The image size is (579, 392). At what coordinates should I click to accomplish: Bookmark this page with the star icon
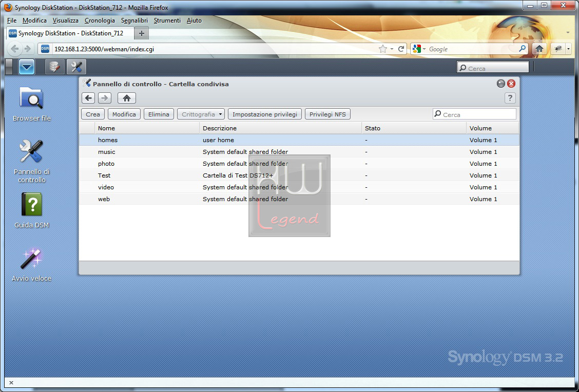(x=383, y=49)
